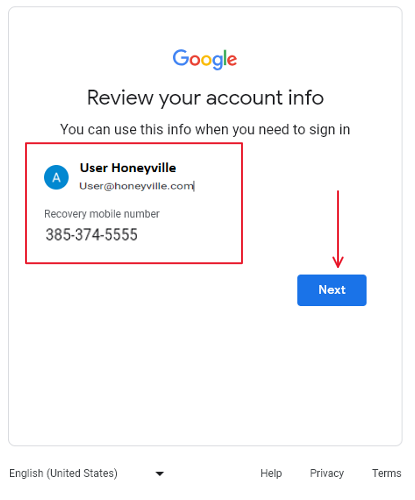Click empty area below the Next button
The image size is (415, 500).
(332, 367)
